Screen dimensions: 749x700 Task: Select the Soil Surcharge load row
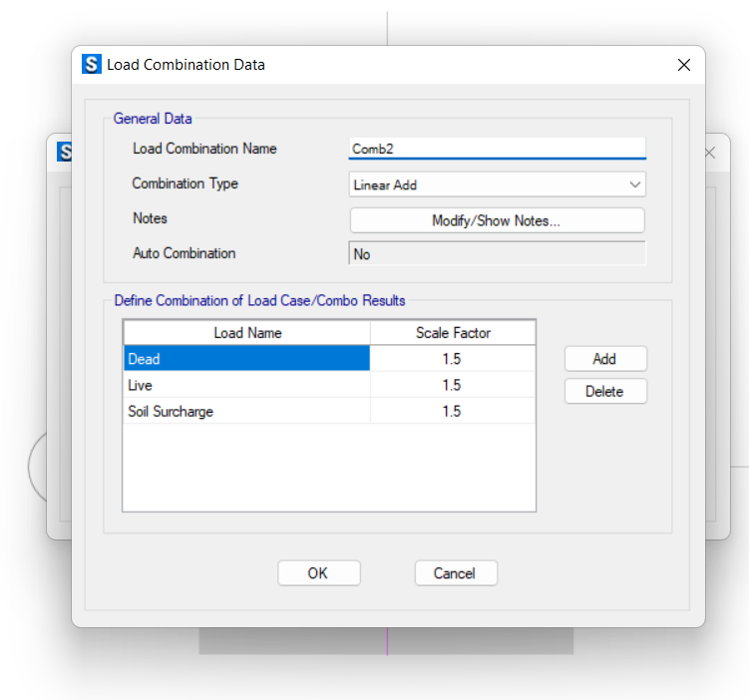(x=246, y=411)
